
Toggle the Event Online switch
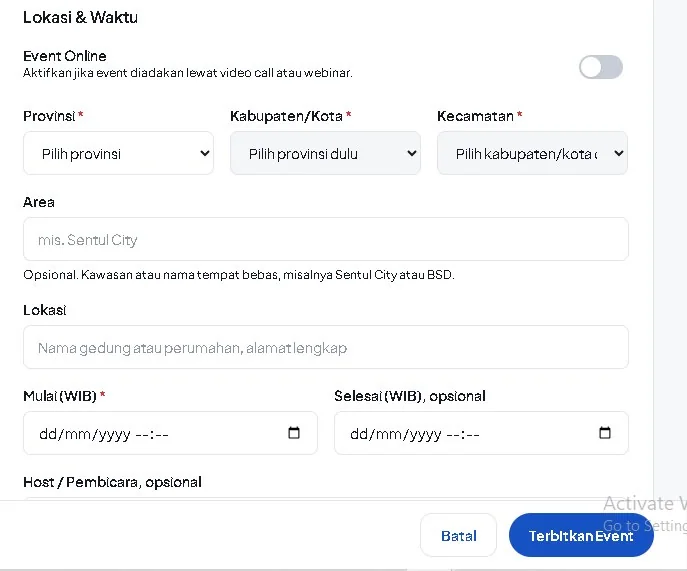(601, 67)
